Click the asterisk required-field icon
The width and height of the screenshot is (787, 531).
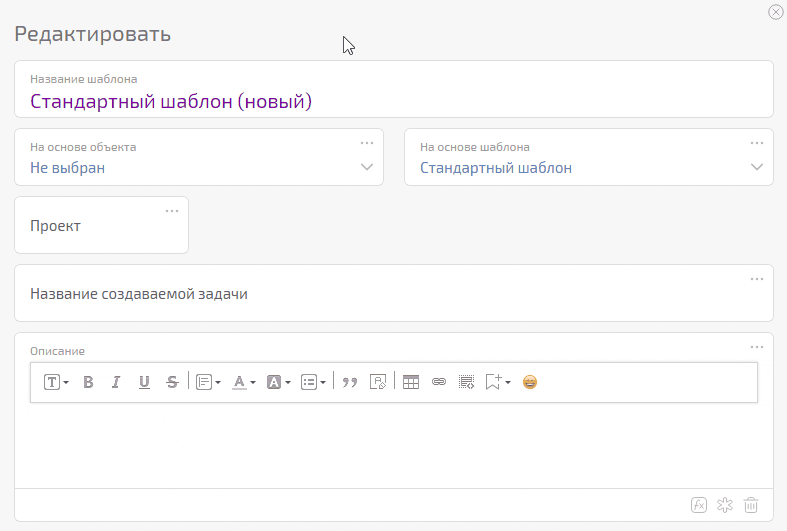pyautogui.click(x=725, y=505)
